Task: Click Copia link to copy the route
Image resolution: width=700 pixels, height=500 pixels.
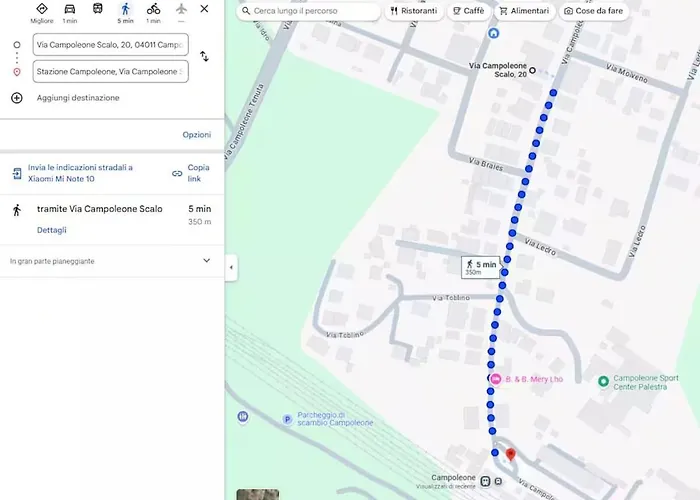Action: tap(191, 173)
